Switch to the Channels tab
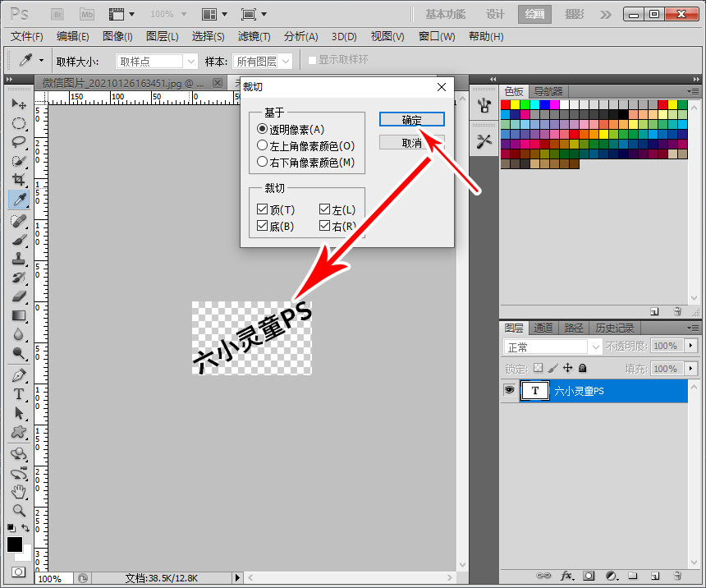Viewport: 706px width, 588px height. pyautogui.click(x=543, y=328)
